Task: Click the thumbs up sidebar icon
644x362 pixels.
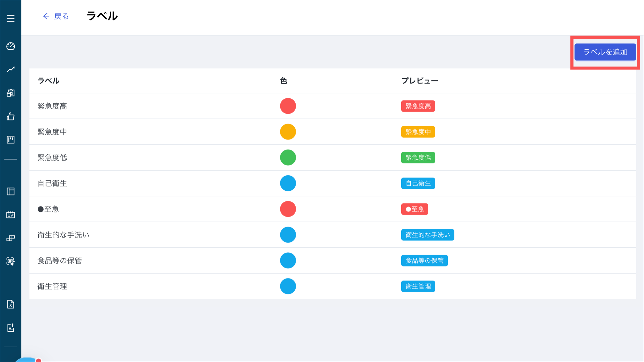Action: click(x=11, y=117)
